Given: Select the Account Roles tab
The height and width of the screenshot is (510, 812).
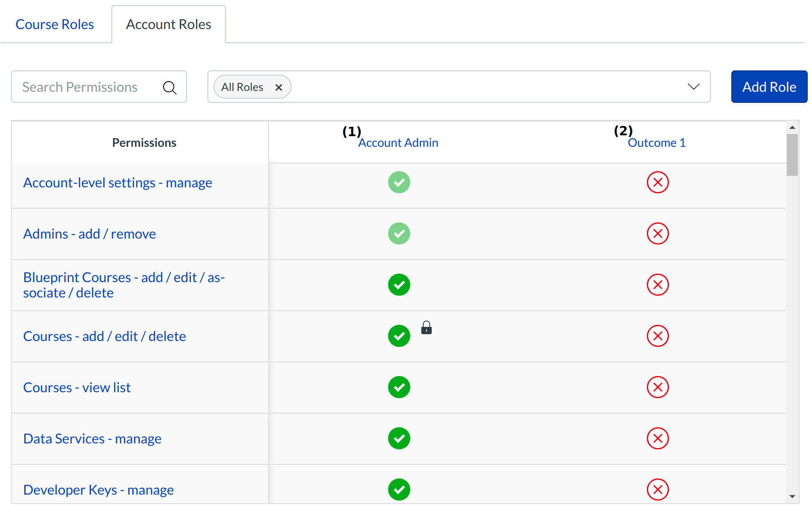Looking at the screenshot, I should pos(168,24).
